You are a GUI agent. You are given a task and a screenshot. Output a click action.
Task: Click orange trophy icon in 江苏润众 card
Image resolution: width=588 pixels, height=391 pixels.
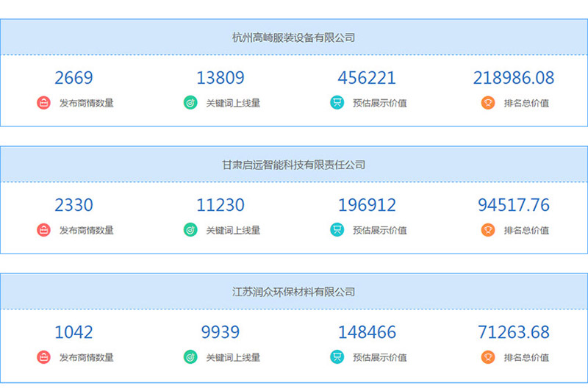click(488, 357)
